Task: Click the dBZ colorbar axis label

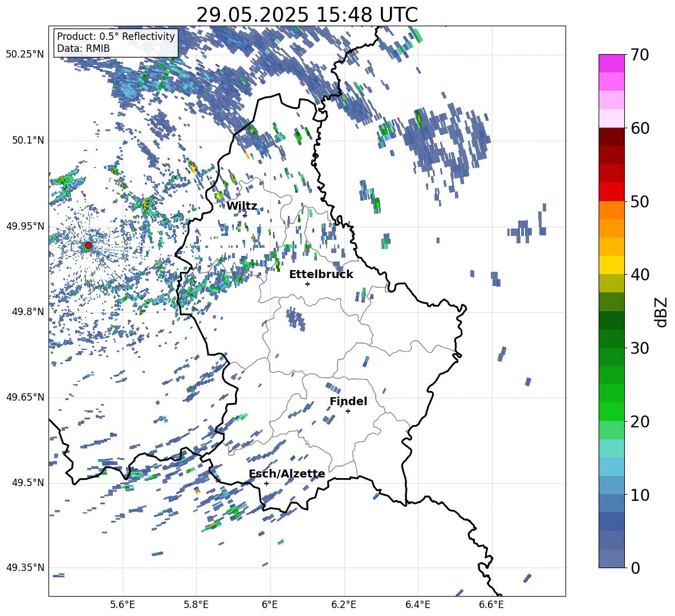Action: (662, 312)
